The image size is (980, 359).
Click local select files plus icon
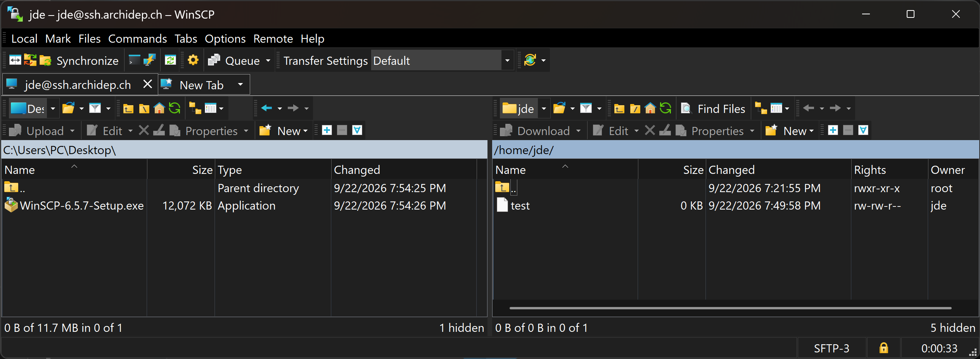click(x=327, y=130)
